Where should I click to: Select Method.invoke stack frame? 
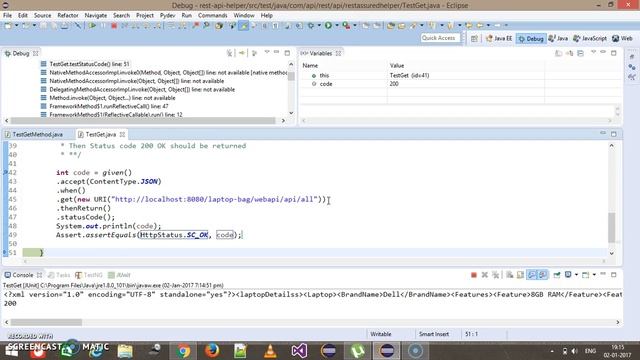coord(112,98)
